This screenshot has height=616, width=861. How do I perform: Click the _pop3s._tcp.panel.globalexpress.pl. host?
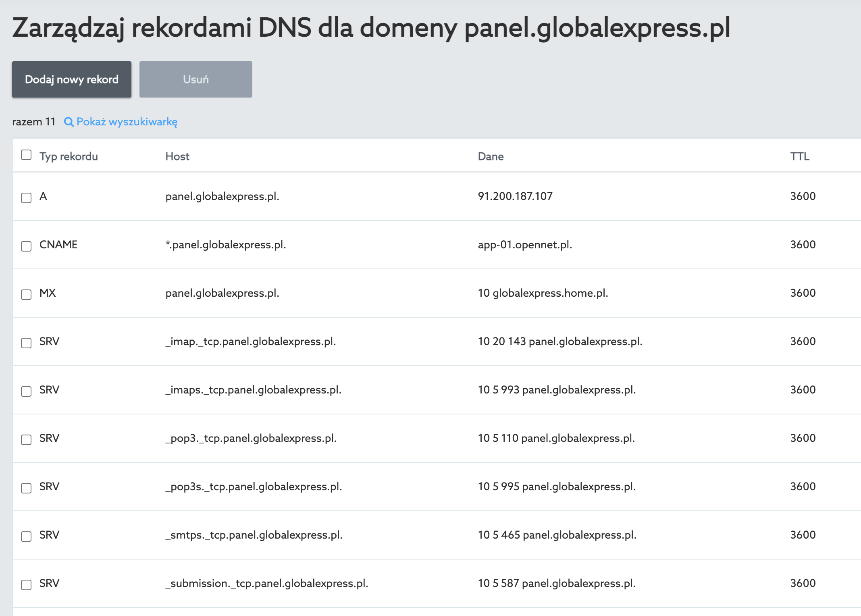coord(254,487)
